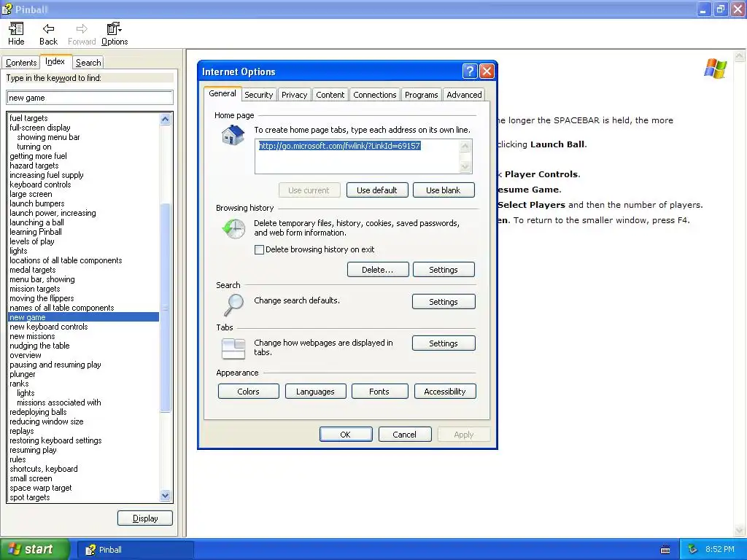Open Browsing history Settings

(x=444, y=270)
